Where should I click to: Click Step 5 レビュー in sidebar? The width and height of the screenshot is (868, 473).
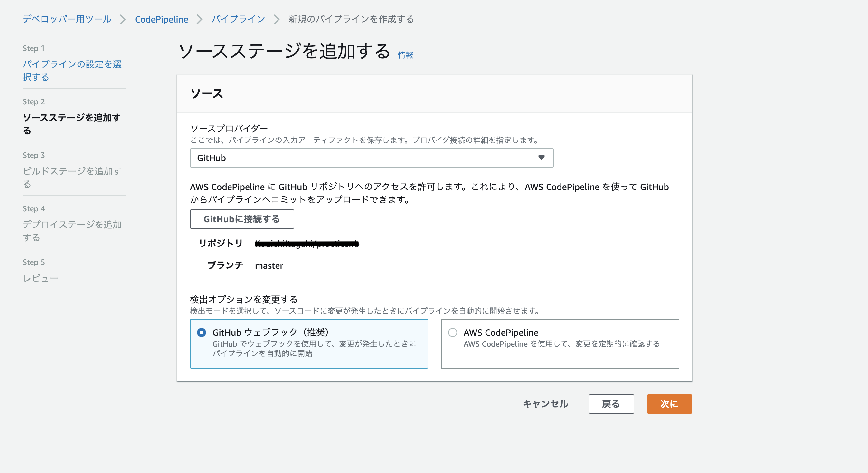pyautogui.click(x=41, y=278)
